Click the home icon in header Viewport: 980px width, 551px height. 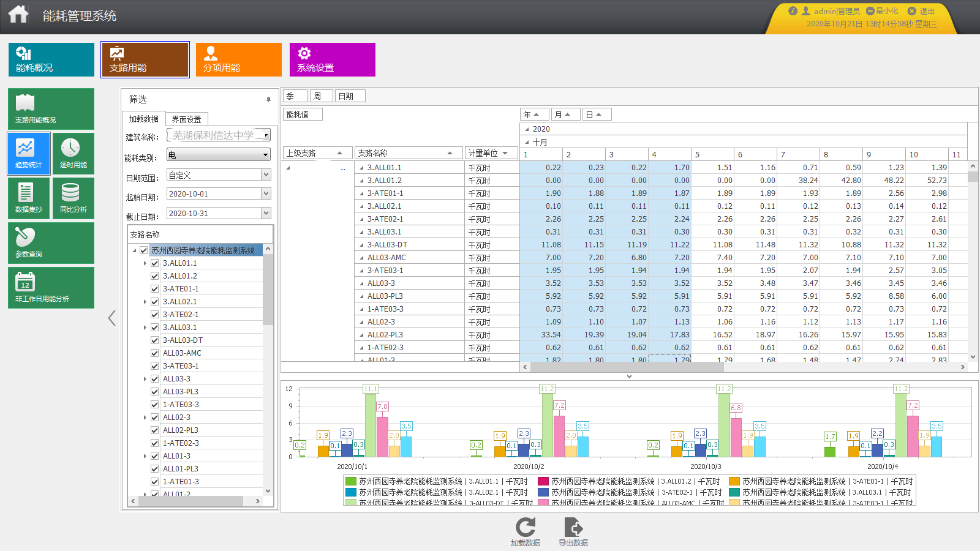point(18,15)
